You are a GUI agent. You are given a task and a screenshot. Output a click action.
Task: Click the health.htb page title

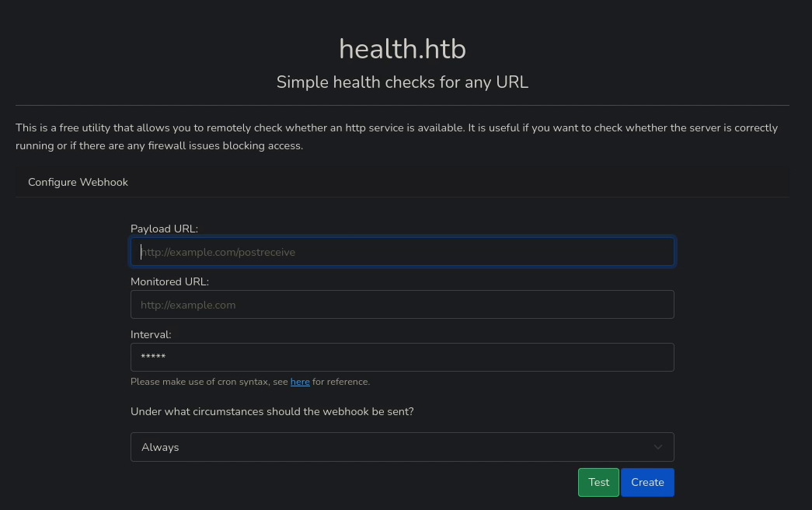pos(402,49)
